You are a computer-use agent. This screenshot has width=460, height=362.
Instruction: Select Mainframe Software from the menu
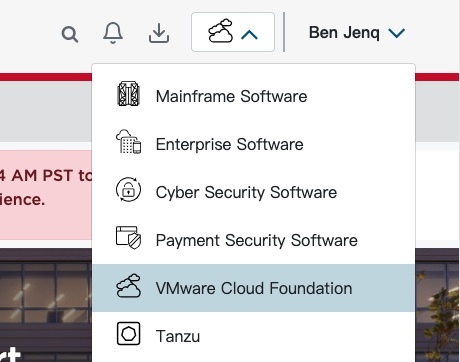254,96
